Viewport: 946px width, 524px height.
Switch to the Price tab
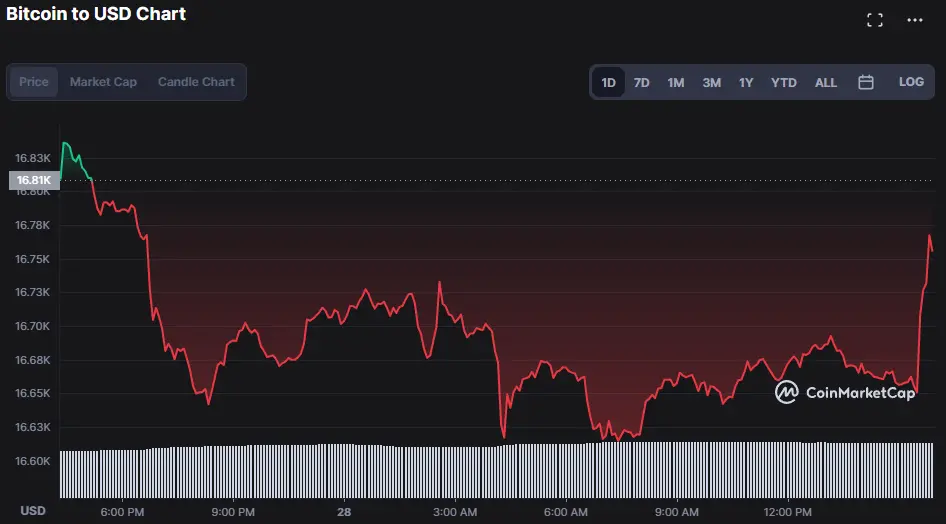pyautogui.click(x=34, y=82)
